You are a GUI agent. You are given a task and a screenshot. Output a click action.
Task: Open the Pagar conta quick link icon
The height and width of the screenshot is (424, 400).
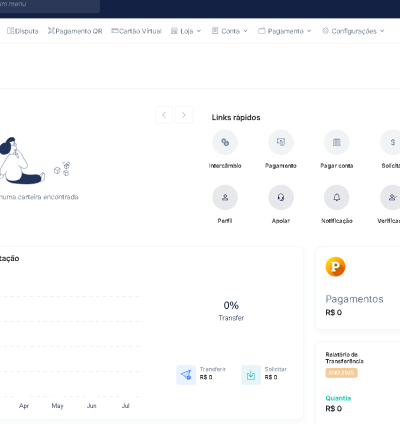pyautogui.click(x=337, y=142)
